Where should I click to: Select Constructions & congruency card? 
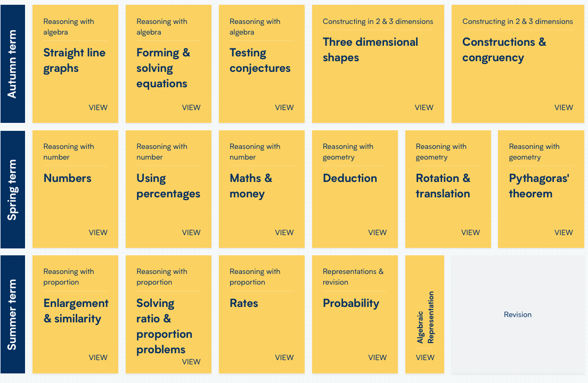point(518,64)
